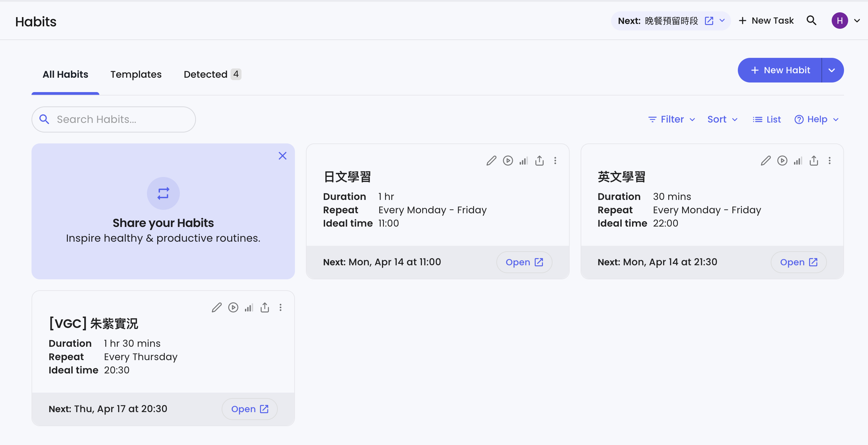Start the 英文學習 habit now via play icon
Screen dimensions: 868x445
pyautogui.click(x=782, y=161)
